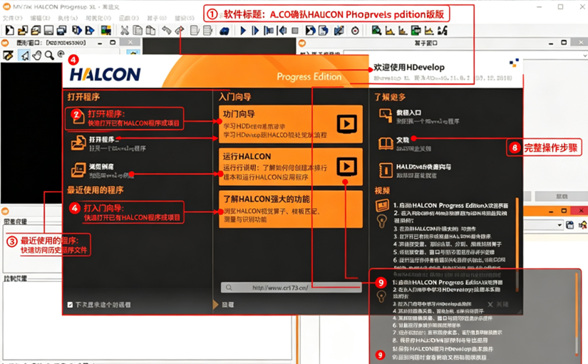Image resolution: width=588 pixels, height=364 pixels.
Task: Open the line profile tool
Action: pos(429,31)
